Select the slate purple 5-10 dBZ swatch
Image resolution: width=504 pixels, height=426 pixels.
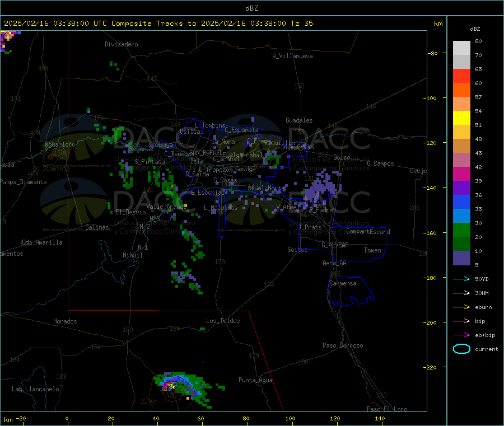[x=461, y=258]
